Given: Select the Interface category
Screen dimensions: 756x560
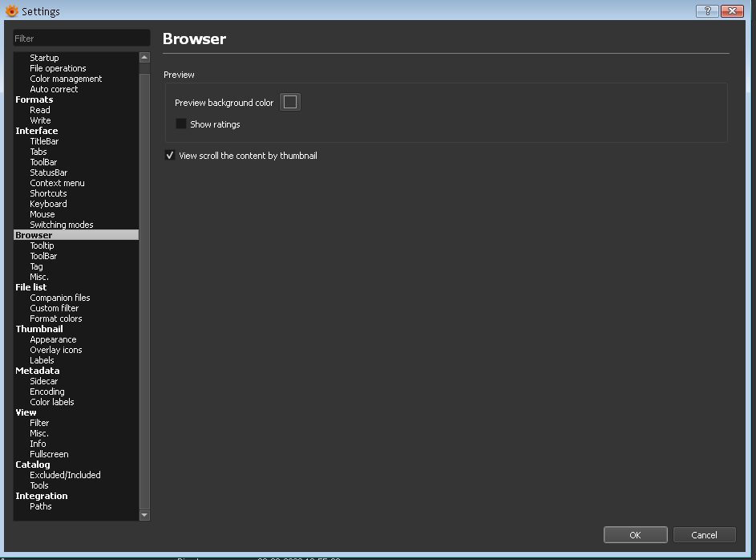Looking at the screenshot, I should [37, 131].
